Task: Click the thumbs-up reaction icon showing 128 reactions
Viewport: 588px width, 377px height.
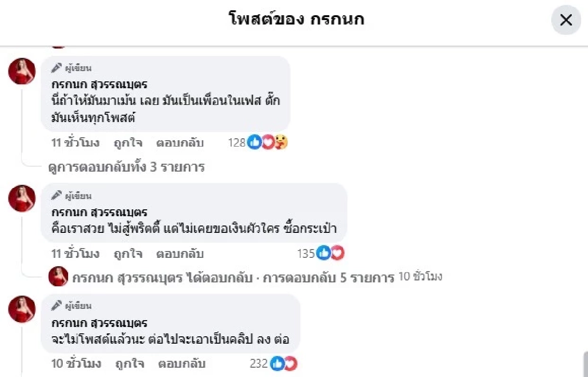Action: coord(254,143)
